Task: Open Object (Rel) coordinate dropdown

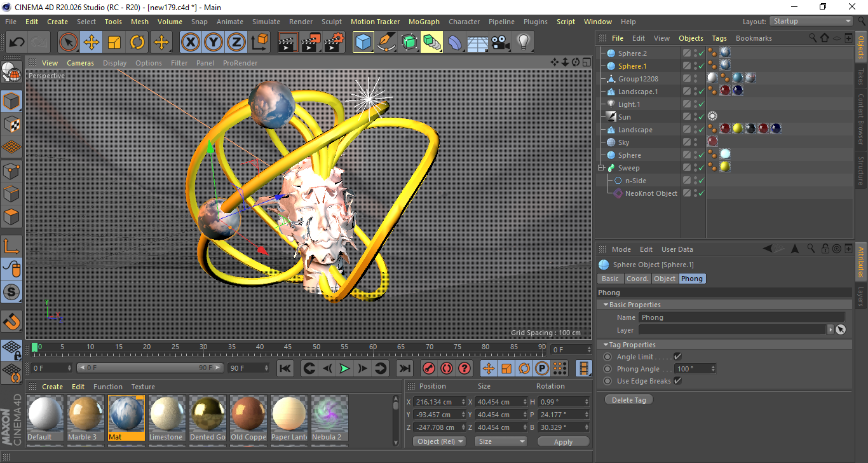Action: coord(439,441)
